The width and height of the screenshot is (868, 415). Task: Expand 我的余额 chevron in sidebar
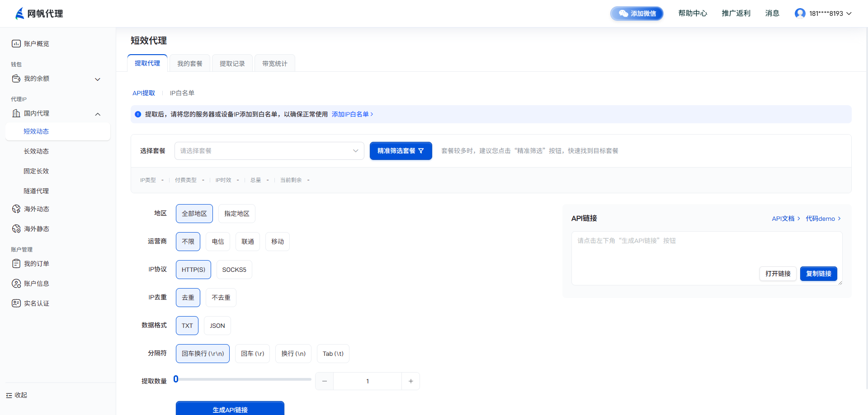tap(98, 79)
